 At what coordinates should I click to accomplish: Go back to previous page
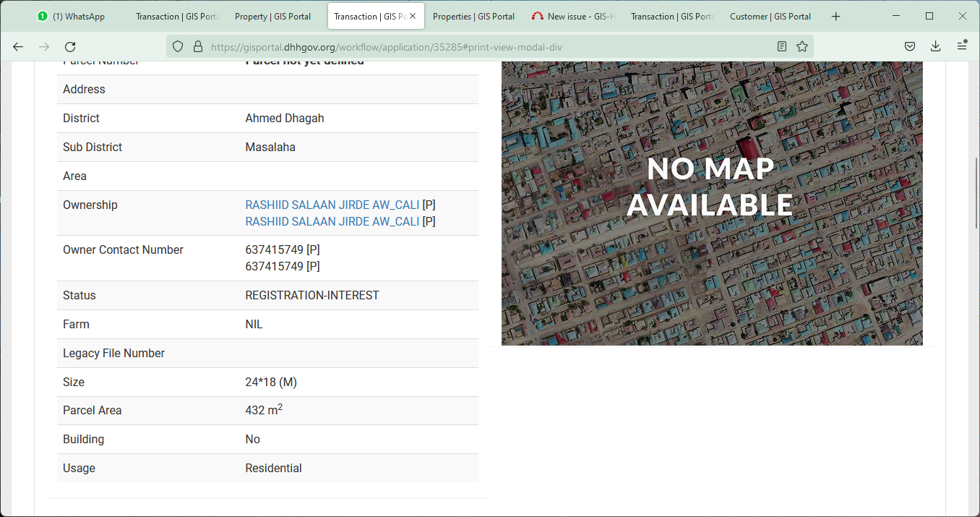(x=18, y=46)
